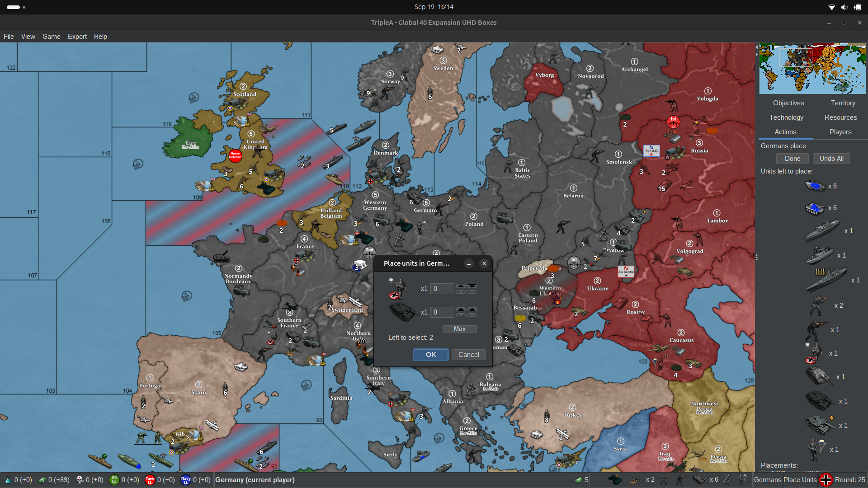868x488 pixels.
Task: Select the tank with orange diamond marker
Action: [821, 426]
